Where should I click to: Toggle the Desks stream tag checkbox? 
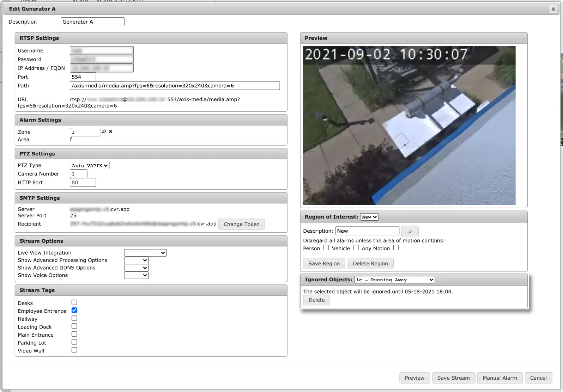pos(74,302)
